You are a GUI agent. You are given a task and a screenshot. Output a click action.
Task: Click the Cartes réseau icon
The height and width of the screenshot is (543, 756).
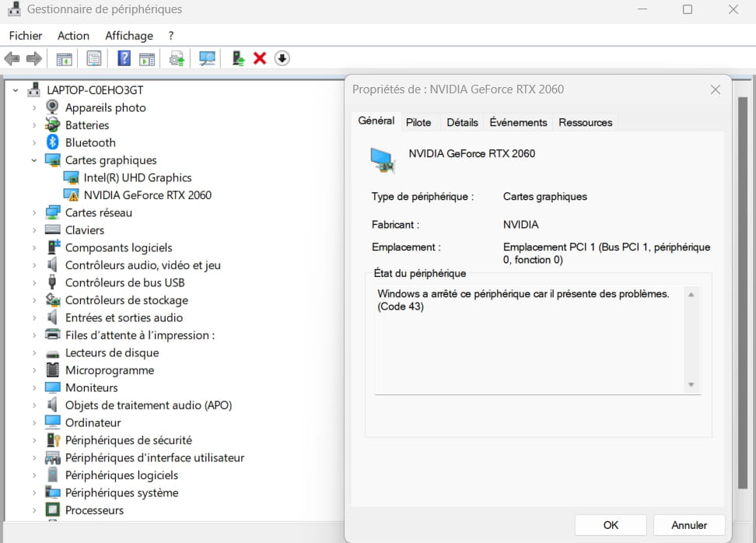pyautogui.click(x=53, y=212)
